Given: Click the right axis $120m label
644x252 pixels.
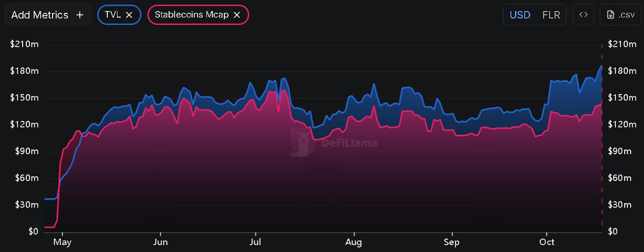Looking at the screenshot, I should point(622,125).
